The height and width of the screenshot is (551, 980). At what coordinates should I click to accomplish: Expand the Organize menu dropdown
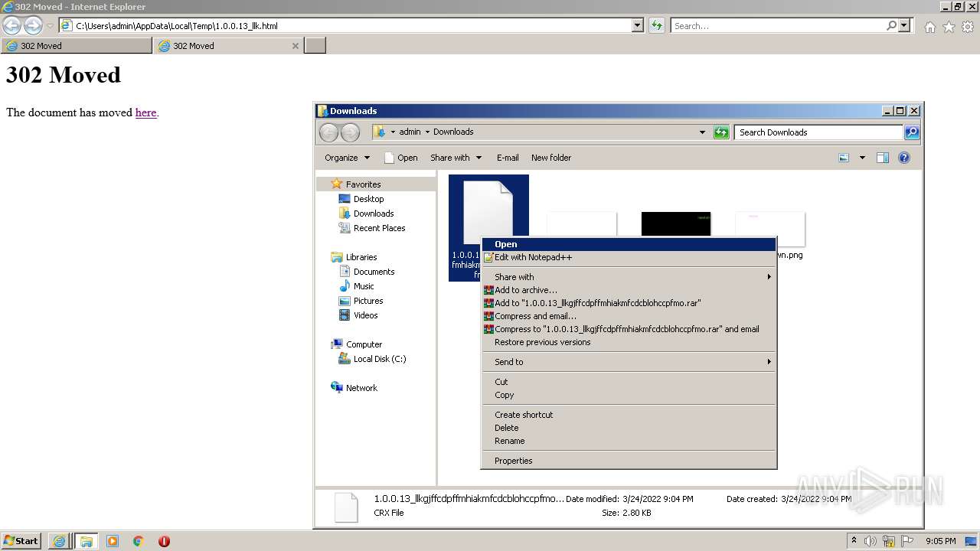(x=367, y=158)
